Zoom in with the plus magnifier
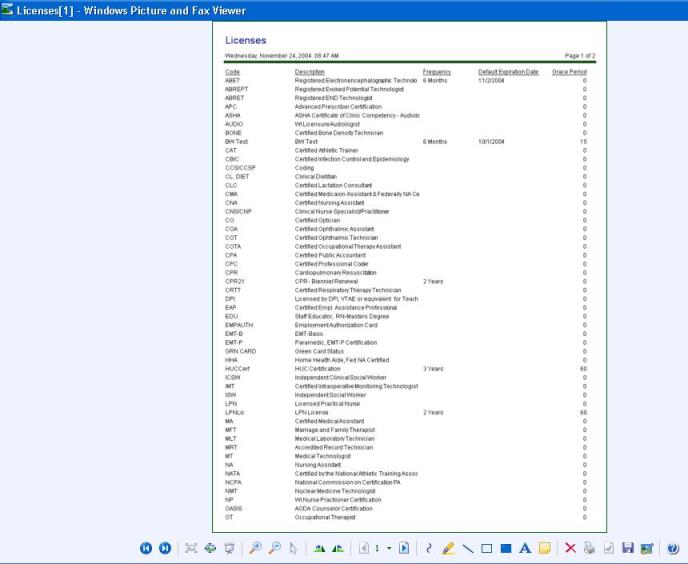The height and width of the screenshot is (564, 688). point(256,548)
